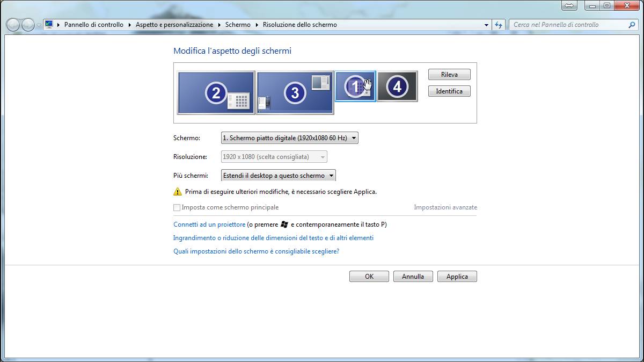644x362 pixels.
Task: Open address bar history dropdown arrow
Action: click(x=486, y=25)
